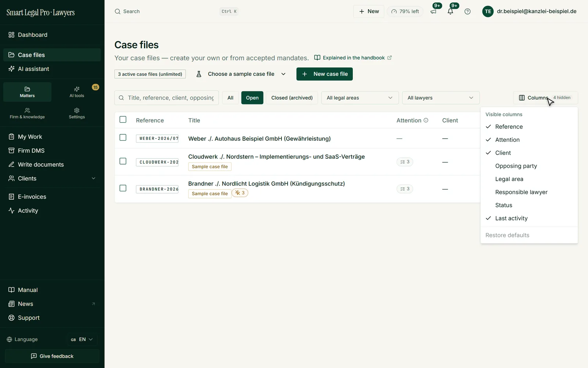Select the Weber case file checkbox

click(x=123, y=137)
